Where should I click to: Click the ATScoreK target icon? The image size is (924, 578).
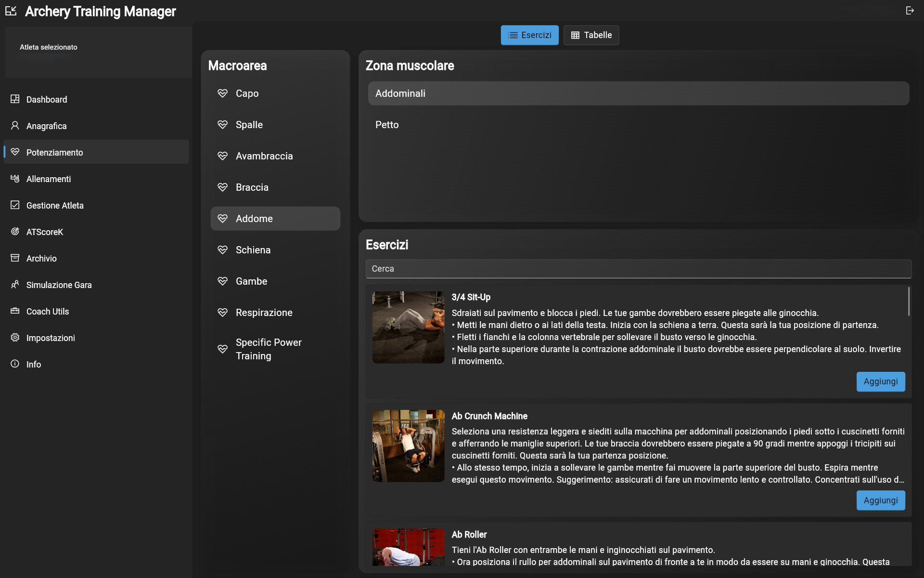click(x=15, y=231)
